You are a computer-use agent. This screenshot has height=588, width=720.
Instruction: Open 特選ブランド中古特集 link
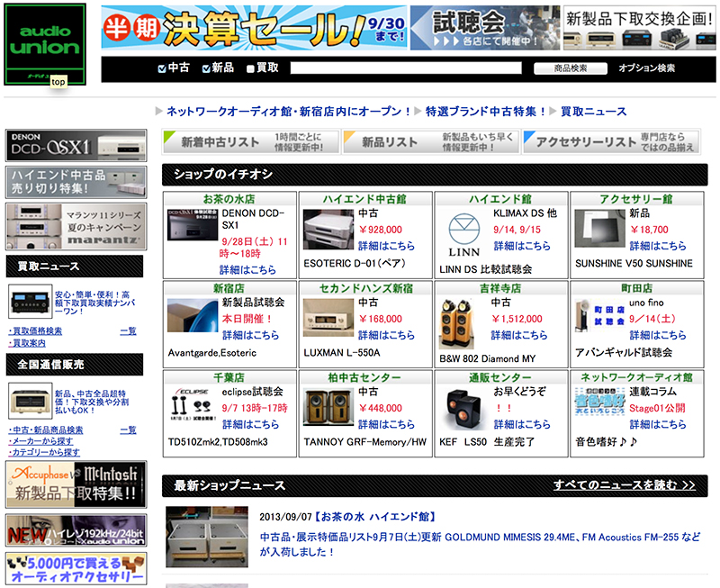point(485,111)
